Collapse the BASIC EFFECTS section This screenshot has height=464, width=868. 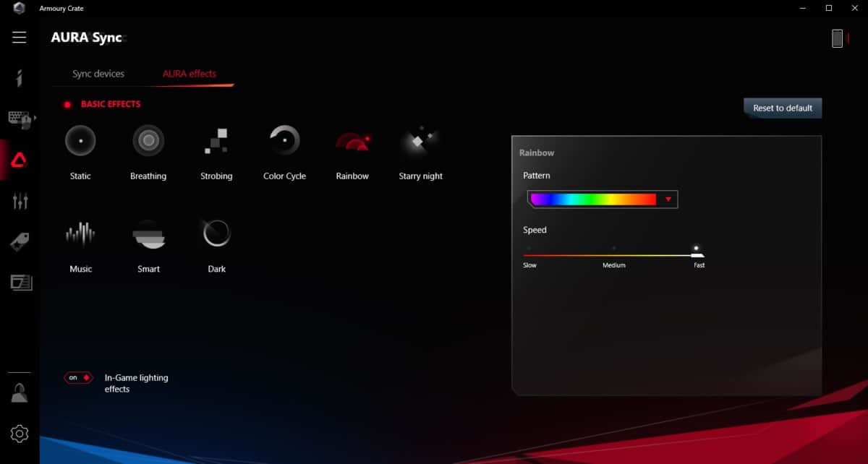click(x=67, y=105)
